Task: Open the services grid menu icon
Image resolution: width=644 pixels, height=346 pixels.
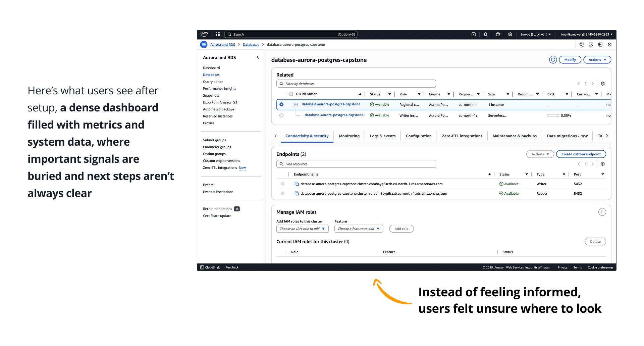Action: (218, 34)
